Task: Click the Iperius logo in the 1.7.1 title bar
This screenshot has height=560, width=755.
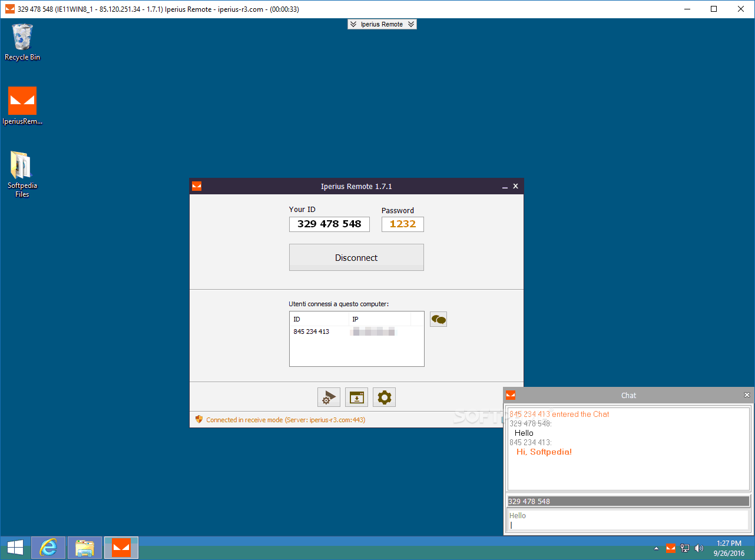Action: (197, 186)
